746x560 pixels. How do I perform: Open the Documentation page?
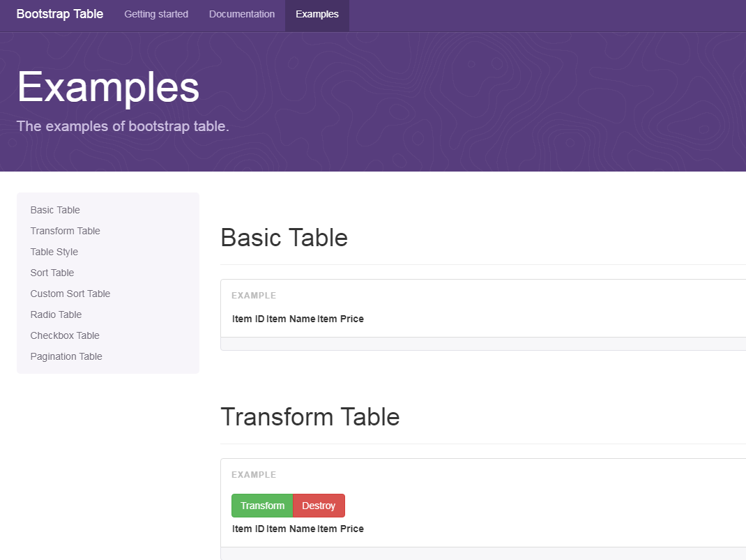pyautogui.click(x=241, y=14)
